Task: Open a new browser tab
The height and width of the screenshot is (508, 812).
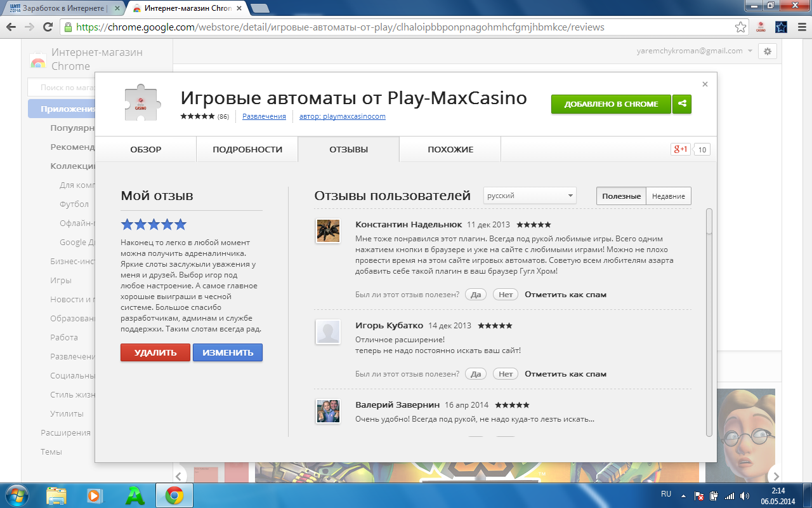Action: pos(259,8)
